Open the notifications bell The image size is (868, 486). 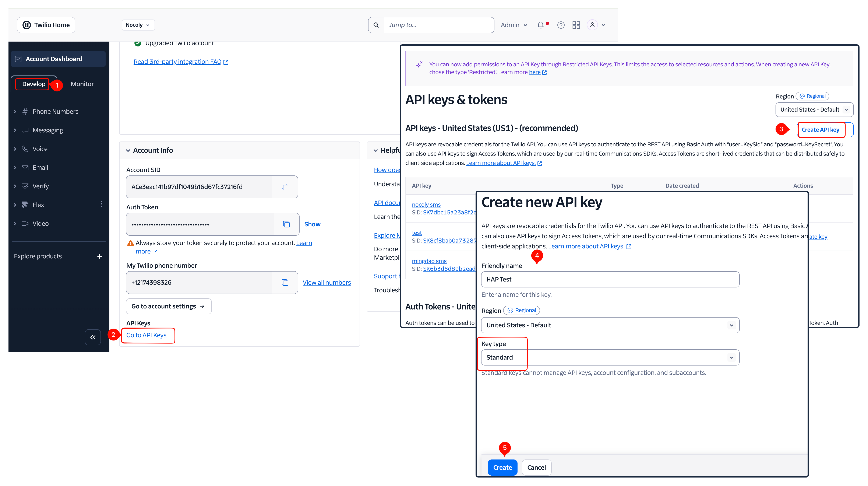(x=540, y=25)
